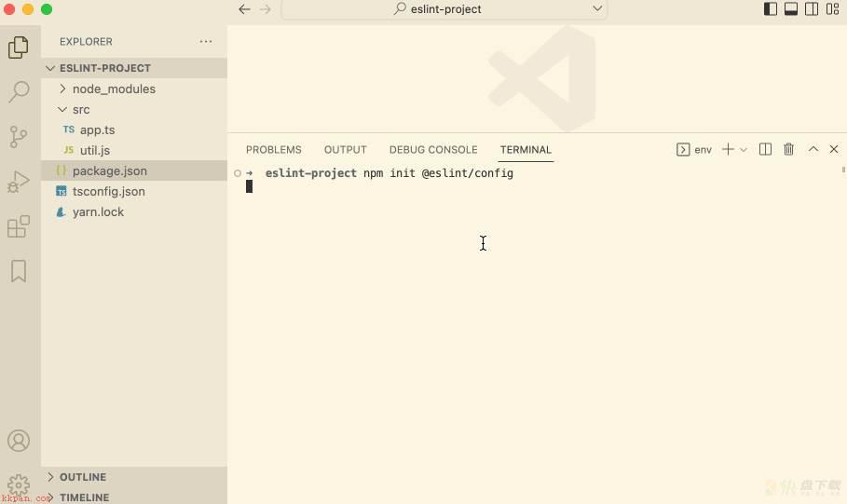The image size is (847, 504).
Task: Split the terminal panel
Action: (x=765, y=149)
